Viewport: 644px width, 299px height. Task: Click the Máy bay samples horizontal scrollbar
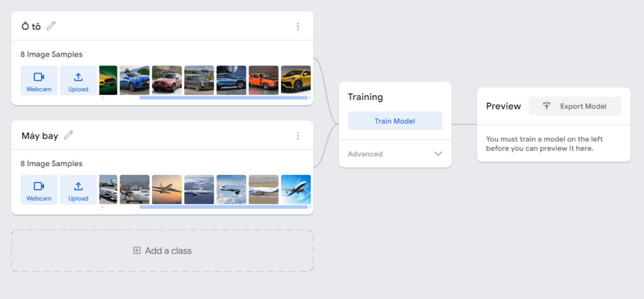[223, 207]
